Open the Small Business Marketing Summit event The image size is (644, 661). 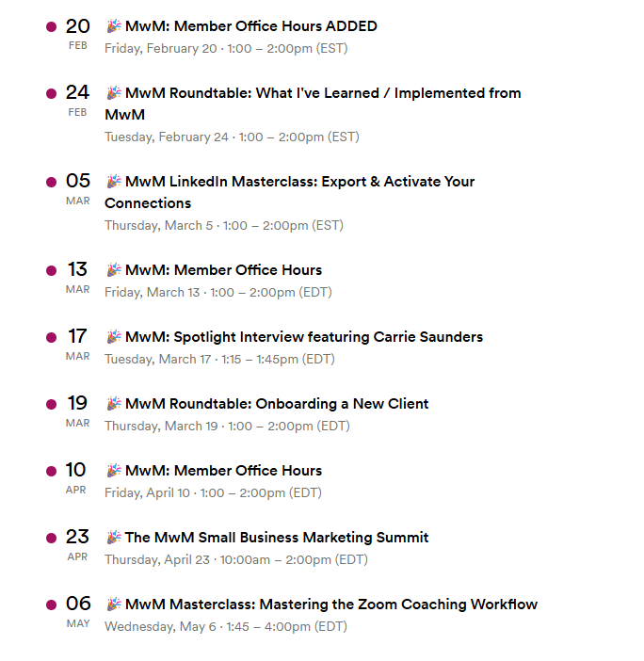coord(277,538)
